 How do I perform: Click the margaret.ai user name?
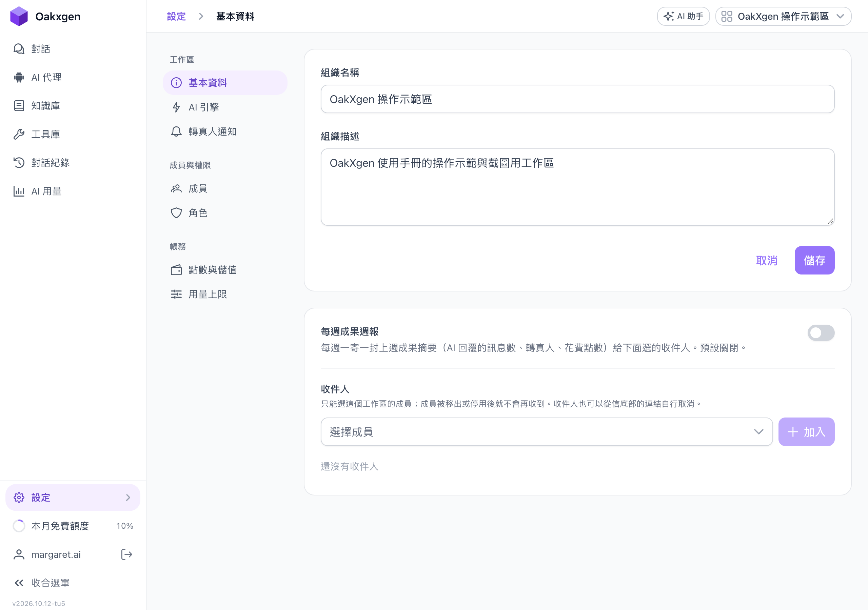pos(56,554)
